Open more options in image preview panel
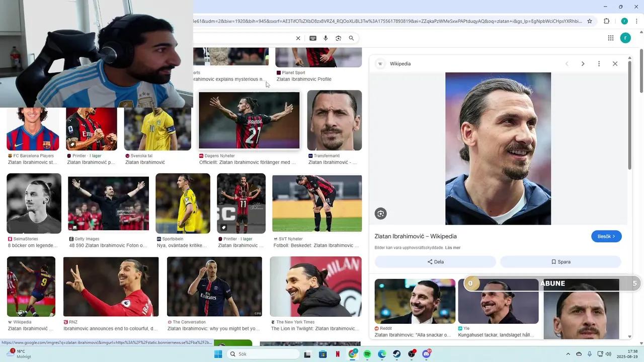Viewport: 644px width, 362px height. [x=599, y=64]
